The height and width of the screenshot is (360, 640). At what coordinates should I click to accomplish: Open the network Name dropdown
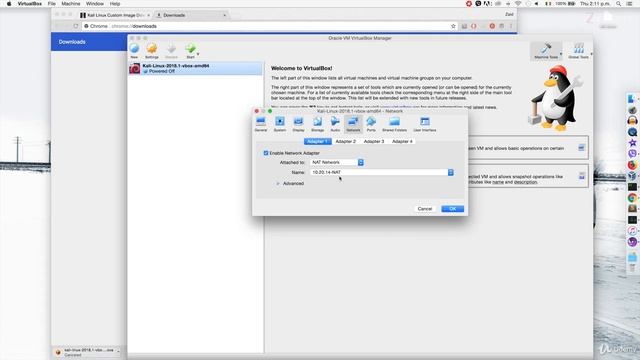[x=382, y=173]
